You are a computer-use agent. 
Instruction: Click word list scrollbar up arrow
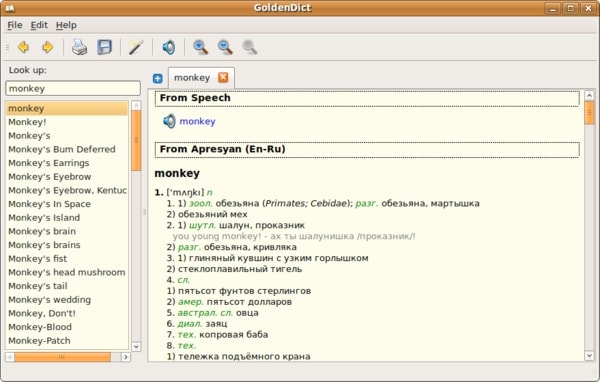(136, 105)
